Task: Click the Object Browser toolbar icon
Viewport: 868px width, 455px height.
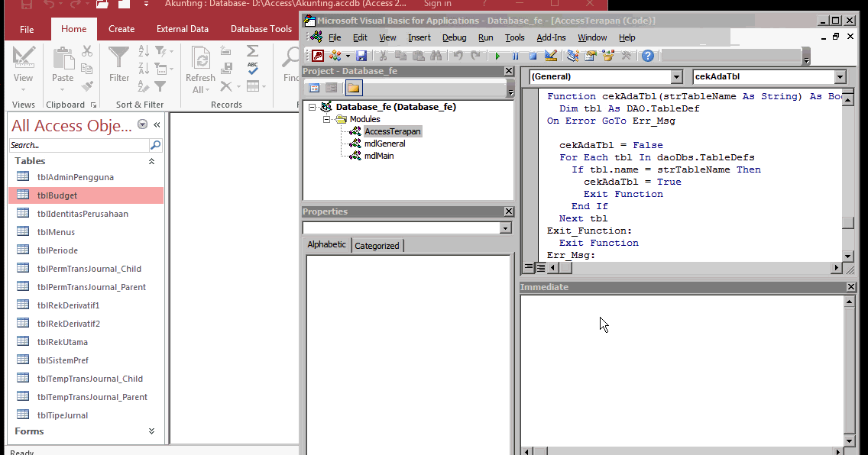Action: [608, 56]
